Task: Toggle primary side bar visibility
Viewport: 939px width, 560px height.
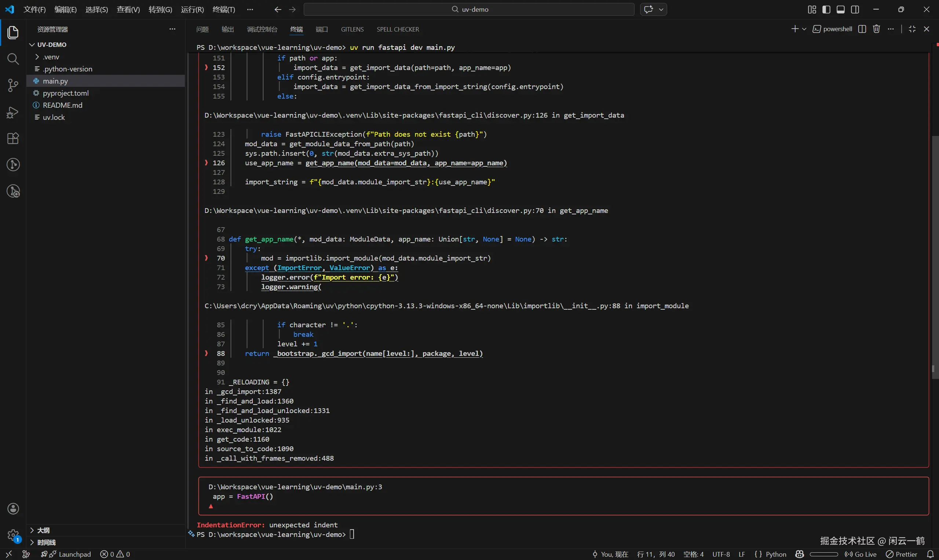Action: point(826,10)
